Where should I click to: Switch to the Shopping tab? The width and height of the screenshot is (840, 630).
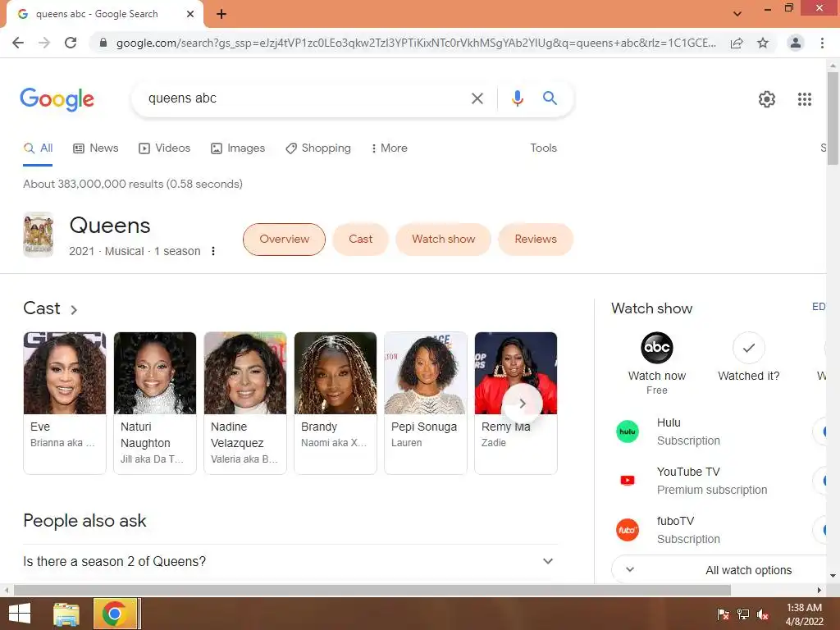pyautogui.click(x=317, y=148)
